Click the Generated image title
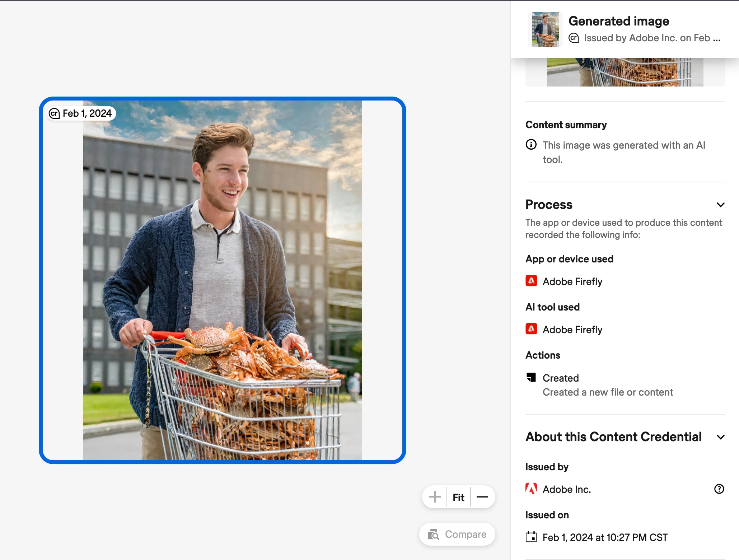This screenshot has height=560, width=739. coord(619,21)
